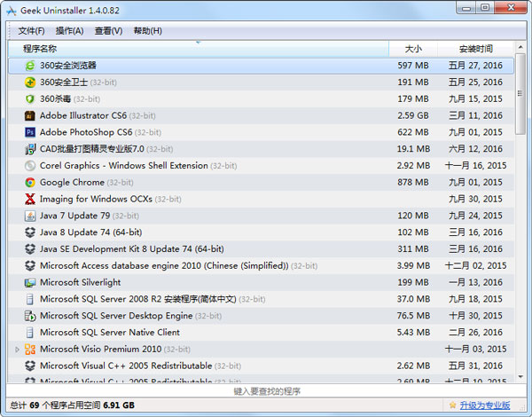Click the Corel Graphics disc icon
The width and height of the screenshot is (532, 417).
click(30, 166)
